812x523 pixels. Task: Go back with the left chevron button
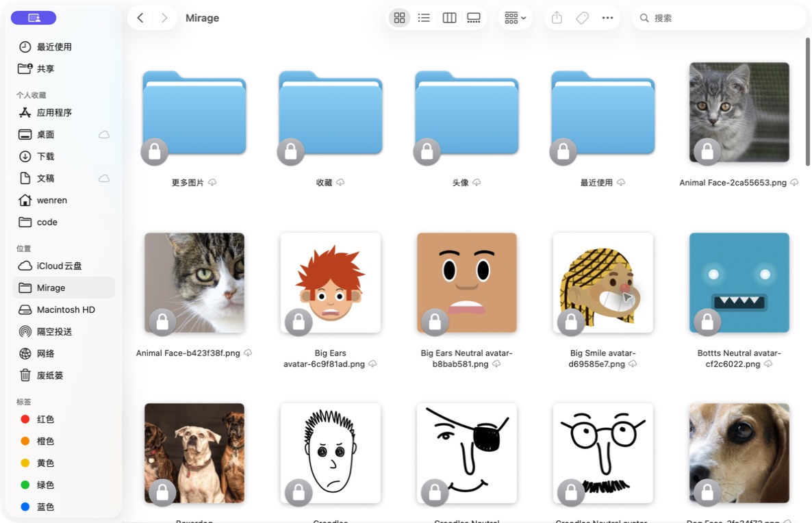[140, 18]
